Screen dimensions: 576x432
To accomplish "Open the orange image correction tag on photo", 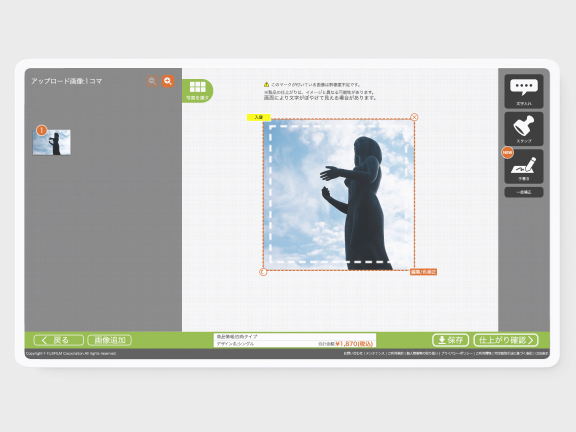I will pos(423,272).
